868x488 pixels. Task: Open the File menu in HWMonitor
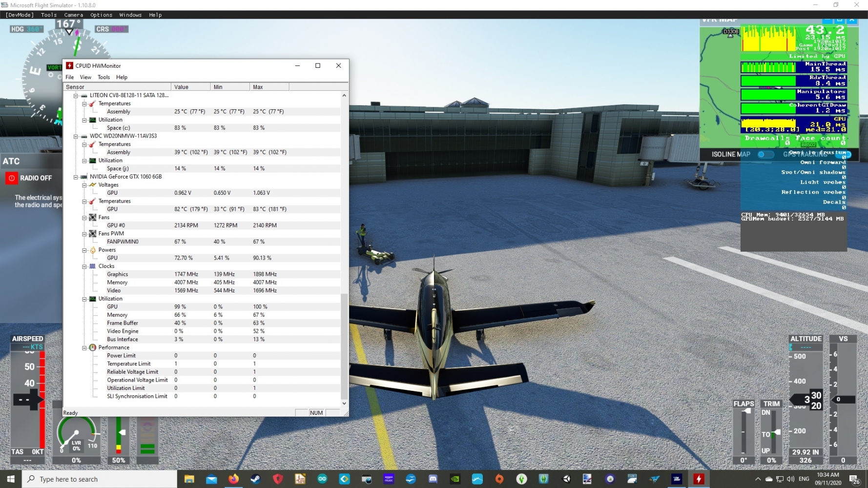pos(70,77)
